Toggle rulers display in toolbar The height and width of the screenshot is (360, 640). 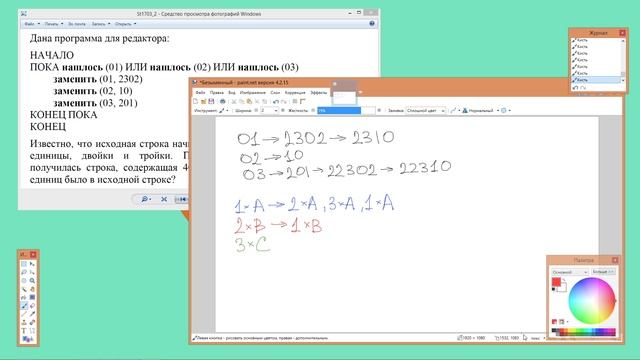[x=303, y=101]
